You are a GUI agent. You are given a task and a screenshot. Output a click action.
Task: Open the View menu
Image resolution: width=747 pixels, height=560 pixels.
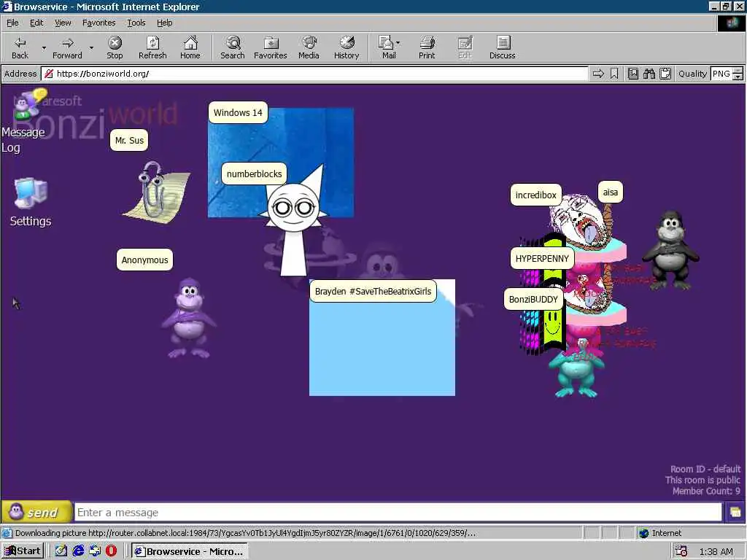pyautogui.click(x=63, y=23)
